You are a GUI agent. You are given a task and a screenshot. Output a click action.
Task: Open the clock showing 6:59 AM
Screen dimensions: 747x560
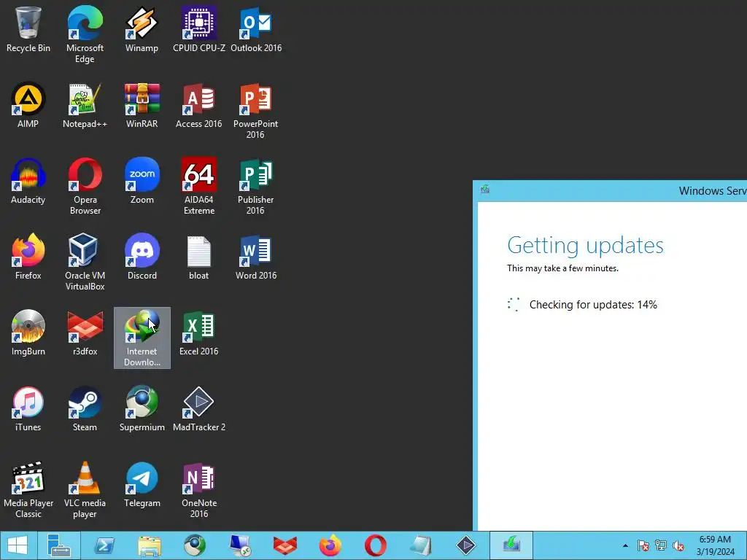pyautogui.click(x=715, y=545)
